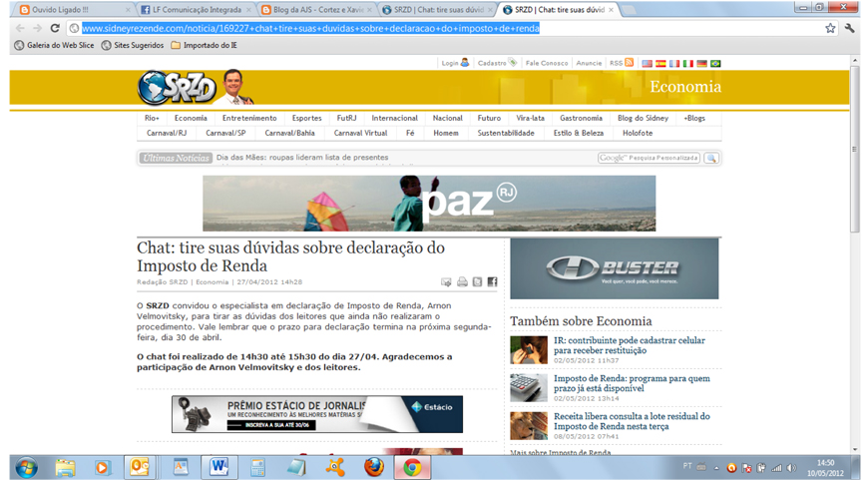The image size is (868, 480).
Task: Open Windows Explorer from the taskbar
Action: tap(65, 468)
